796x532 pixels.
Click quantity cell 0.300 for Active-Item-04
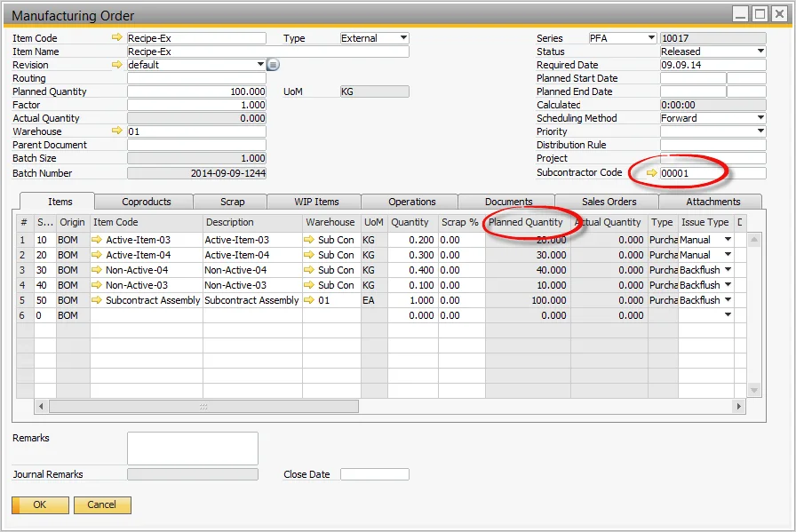(x=413, y=255)
